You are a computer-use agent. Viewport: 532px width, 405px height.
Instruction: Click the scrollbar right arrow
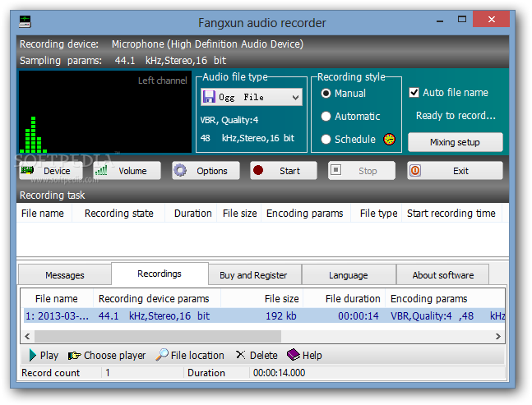tap(497, 336)
